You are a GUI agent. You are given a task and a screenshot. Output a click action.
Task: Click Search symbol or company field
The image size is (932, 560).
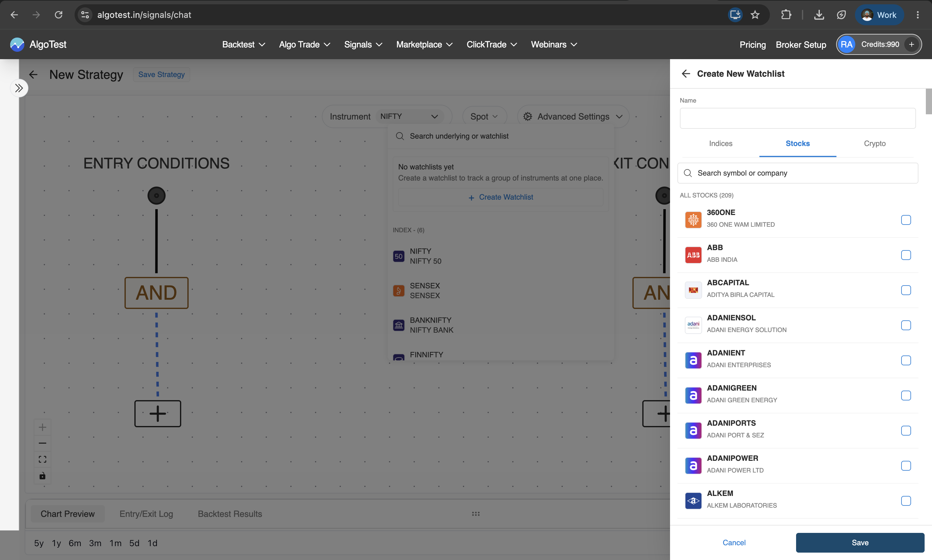coord(798,173)
